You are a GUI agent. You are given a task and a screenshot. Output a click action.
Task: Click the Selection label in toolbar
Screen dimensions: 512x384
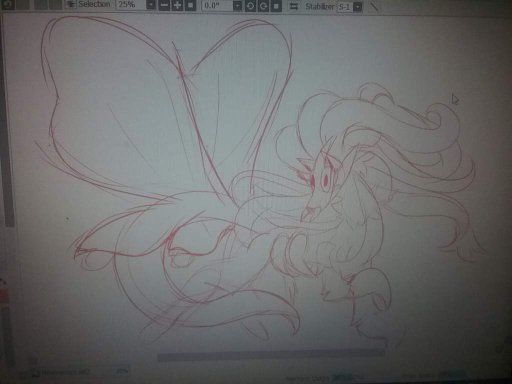coord(94,4)
